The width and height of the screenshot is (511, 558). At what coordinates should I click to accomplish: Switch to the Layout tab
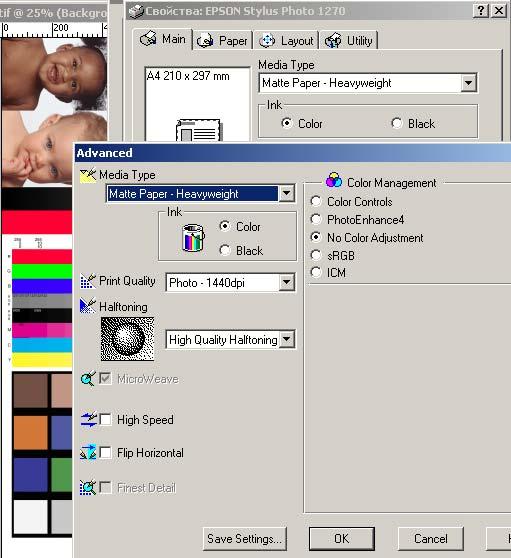pyautogui.click(x=286, y=41)
